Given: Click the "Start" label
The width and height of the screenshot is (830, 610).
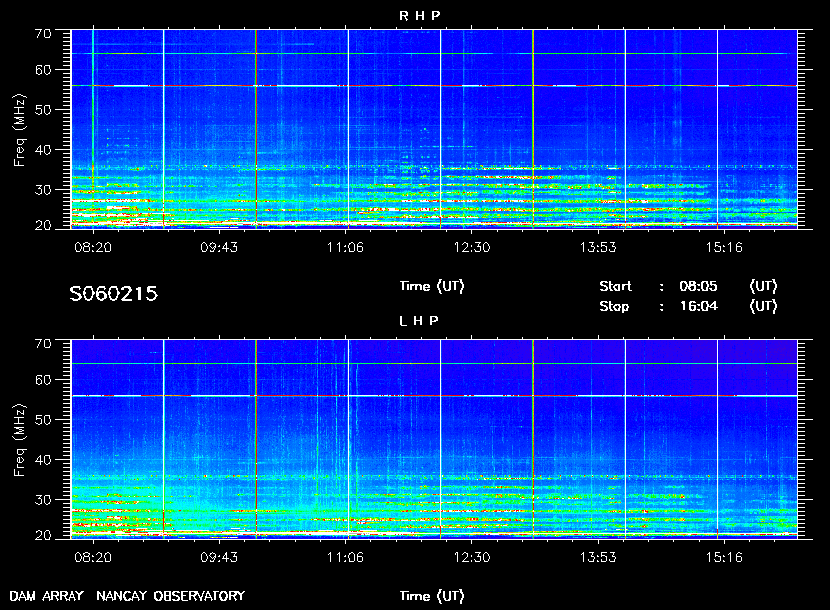Looking at the screenshot, I should coord(615,286).
